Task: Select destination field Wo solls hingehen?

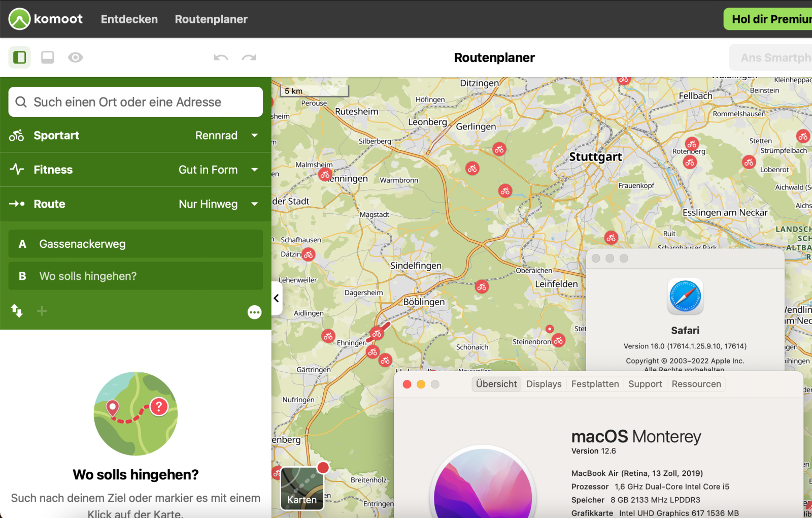Action: (x=136, y=276)
